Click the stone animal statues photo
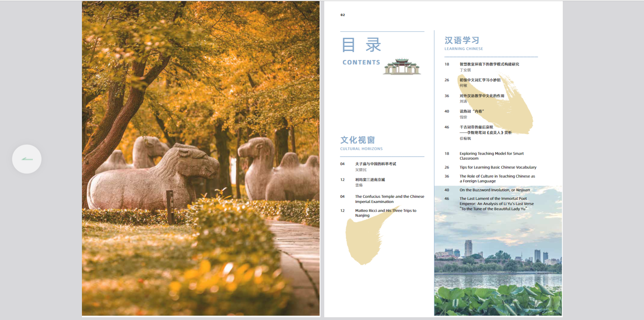Viewport: 644px width, 320px height. coord(200,158)
